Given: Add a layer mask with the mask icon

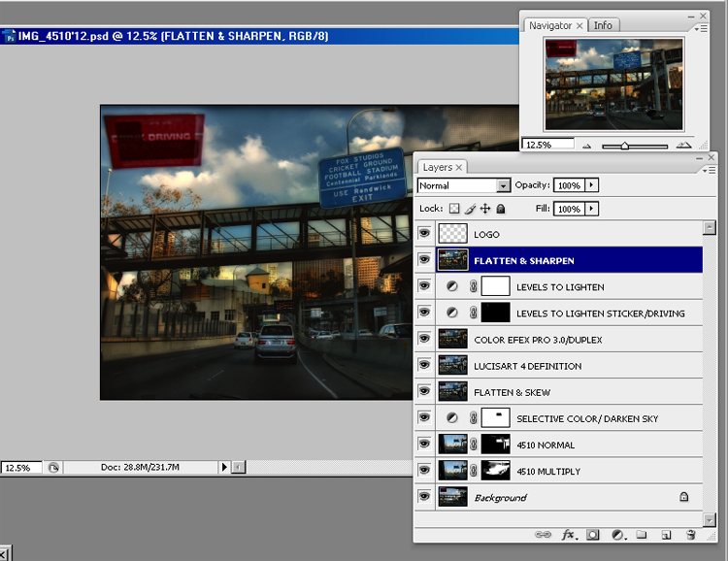Looking at the screenshot, I should pos(593,535).
